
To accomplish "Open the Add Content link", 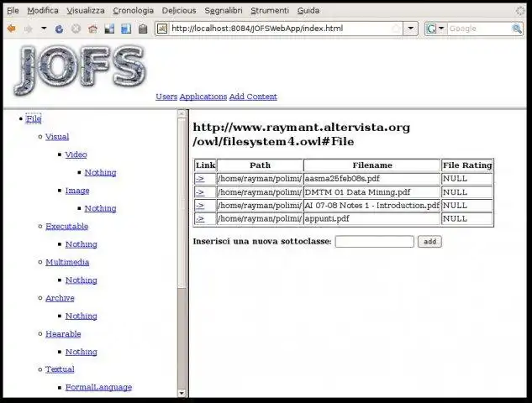I will (x=253, y=97).
